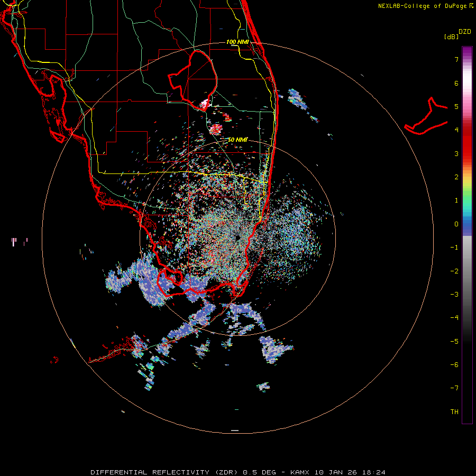This screenshot has width=476, height=476.
Task: Click the -1 value on the color scale
Action: (x=454, y=248)
